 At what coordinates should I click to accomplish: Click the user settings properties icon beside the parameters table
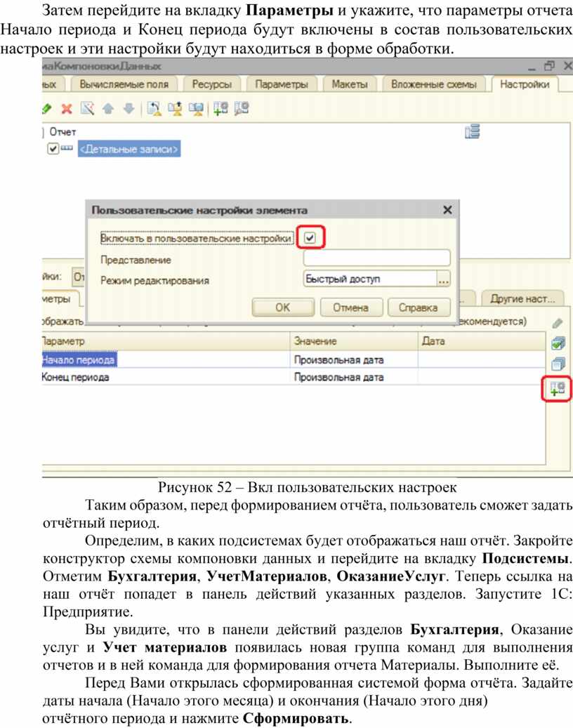click(558, 389)
